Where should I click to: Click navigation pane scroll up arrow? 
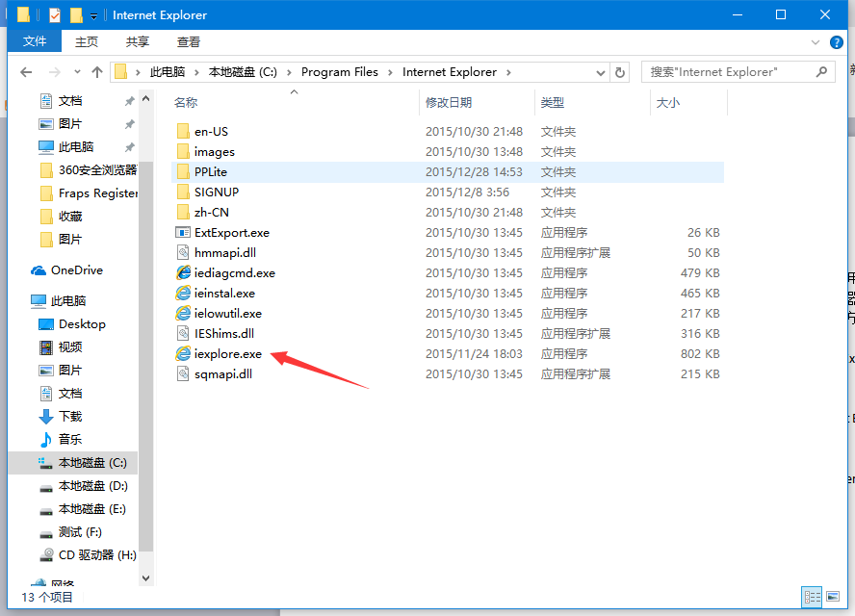145,99
